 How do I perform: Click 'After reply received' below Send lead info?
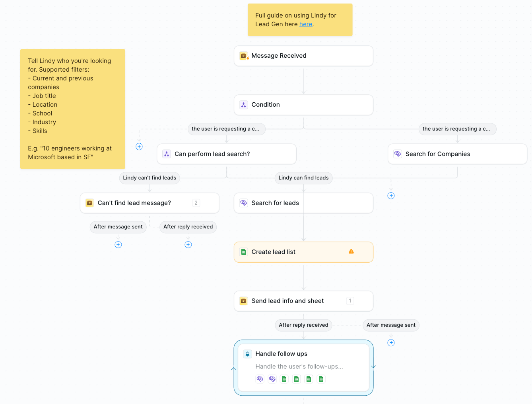[x=304, y=325]
